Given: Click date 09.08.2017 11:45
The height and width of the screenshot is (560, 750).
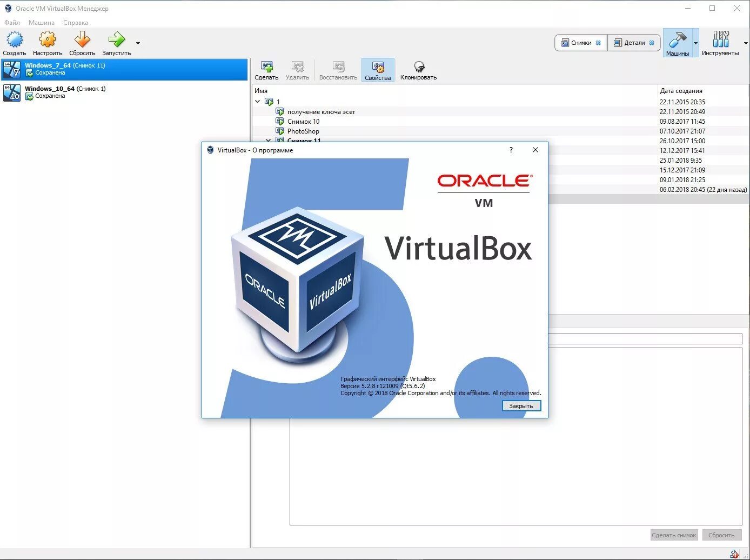Looking at the screenshot, I should tap(682, 122).
